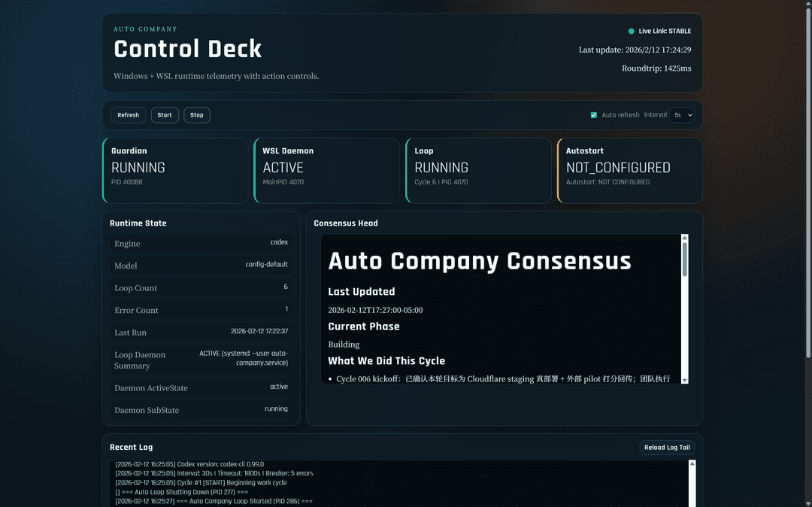
Task: Click the Stop button
Action: pos(197,115)
